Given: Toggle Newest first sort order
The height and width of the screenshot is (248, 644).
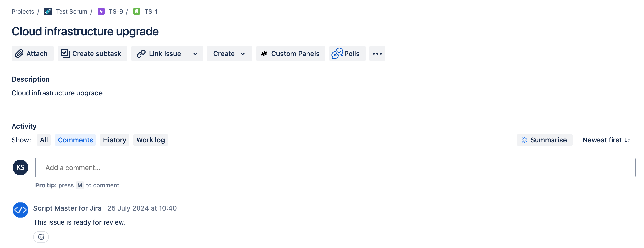Looking at the screenshot, I should tap(607, 140).
